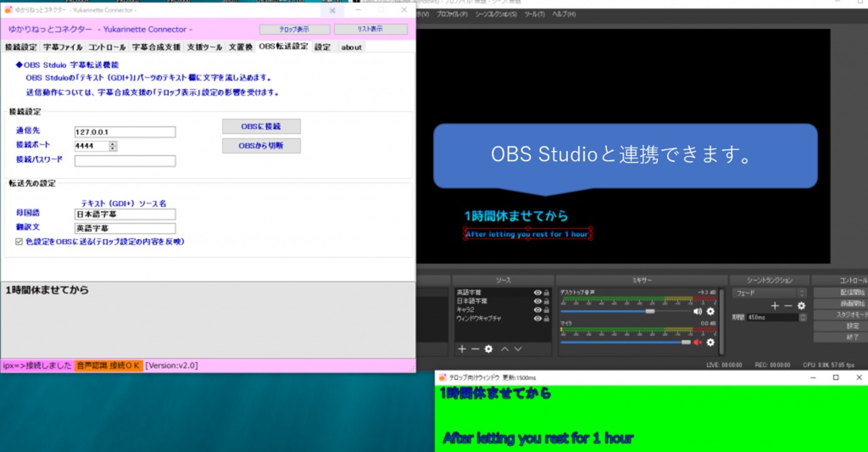Open the フェード transition dropdown

[x=769, y=293]
